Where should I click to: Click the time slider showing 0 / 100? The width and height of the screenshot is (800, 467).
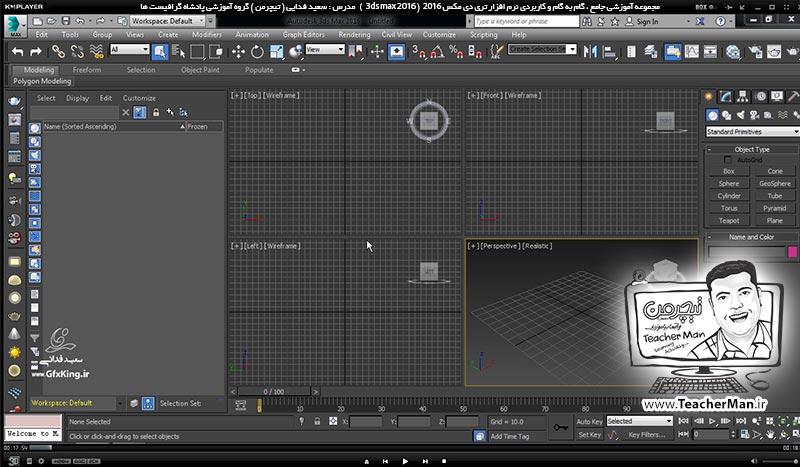point(274,392)
